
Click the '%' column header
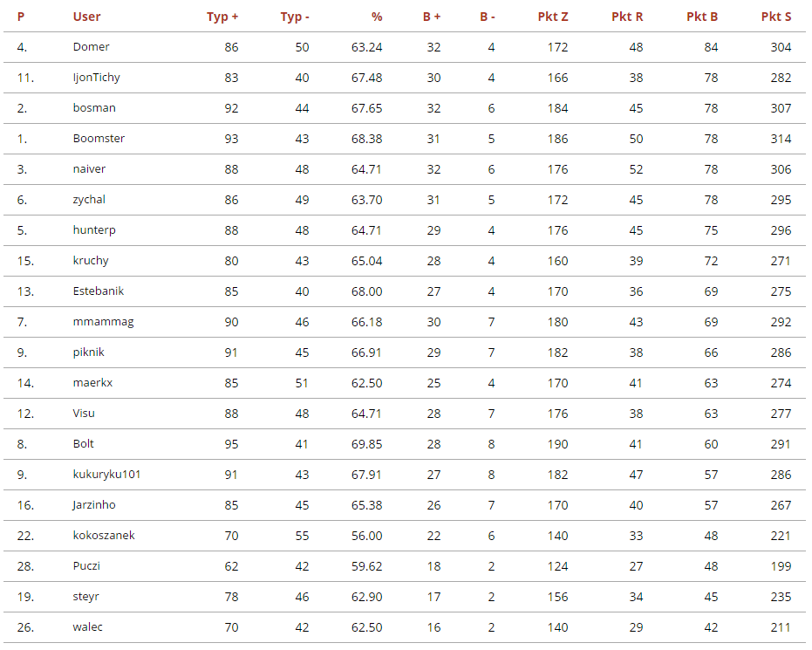tap(376, 17)
